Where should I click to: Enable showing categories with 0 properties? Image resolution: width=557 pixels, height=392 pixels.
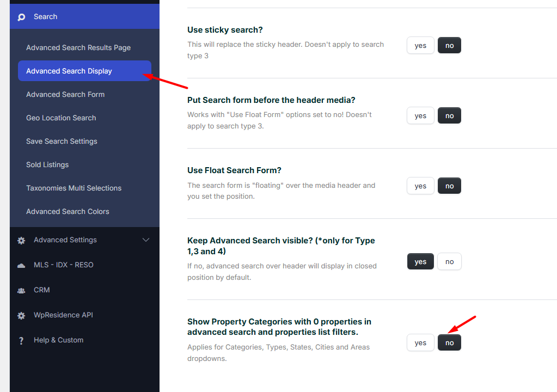click(x=420, y=343)
